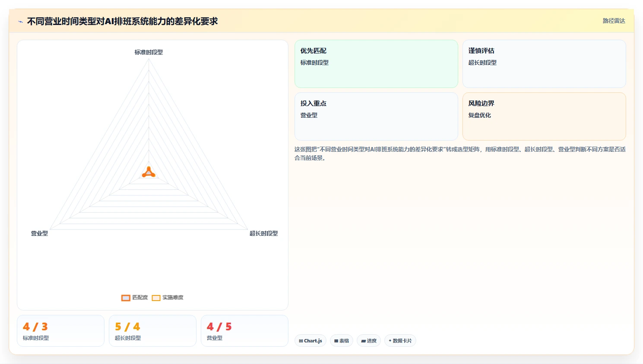Click the 进度 tag

click(x=369, y=341)
